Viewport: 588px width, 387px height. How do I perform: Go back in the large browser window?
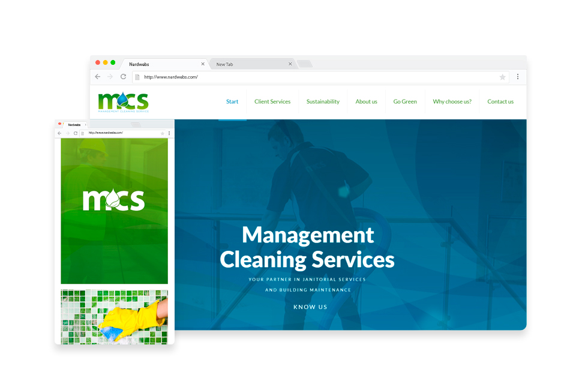[97, 77]
